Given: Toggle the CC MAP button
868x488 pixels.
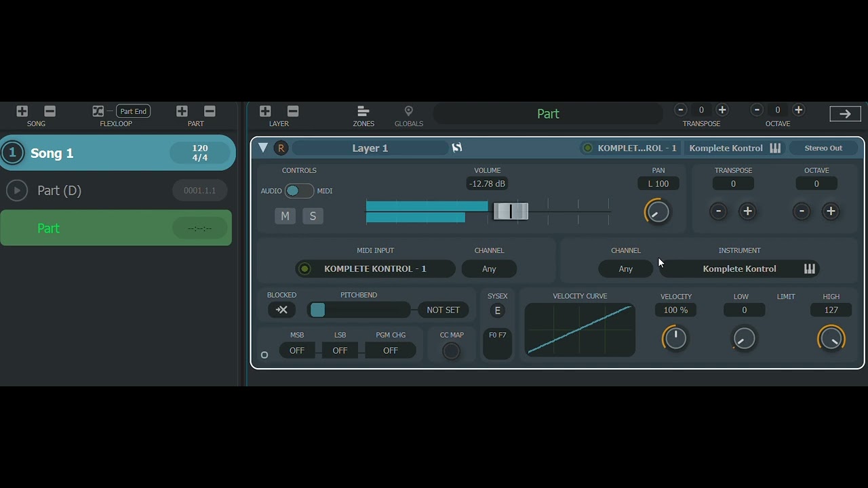Looking at the screenshot, I should [451, 351].
